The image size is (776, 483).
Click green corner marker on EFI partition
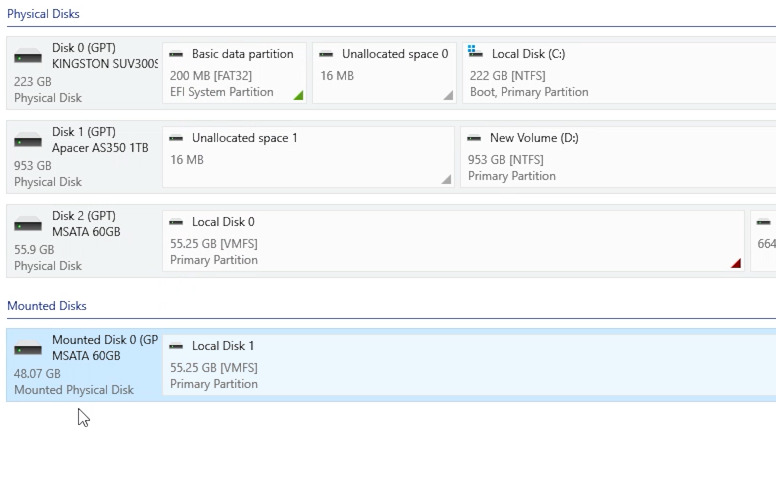(x=298, y=95)
